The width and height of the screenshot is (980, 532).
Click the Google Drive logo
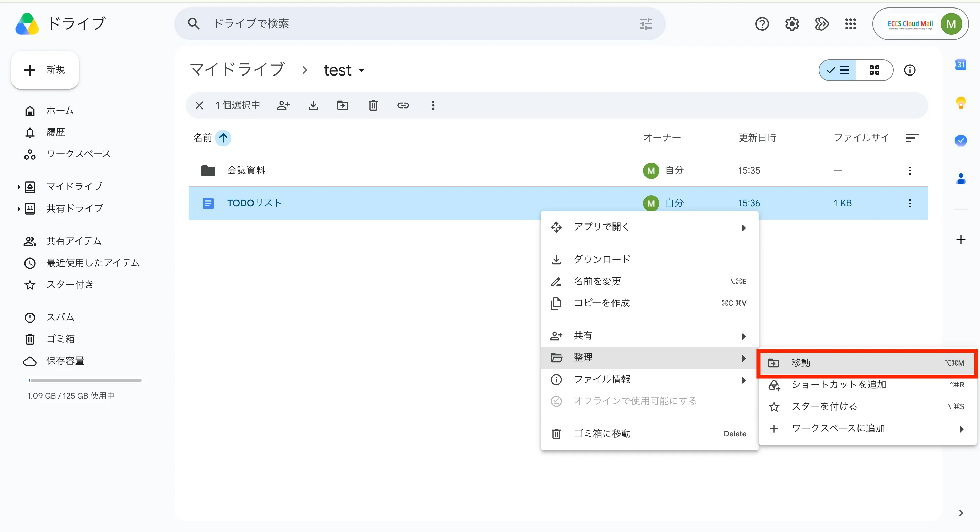[x=27, y=23]
